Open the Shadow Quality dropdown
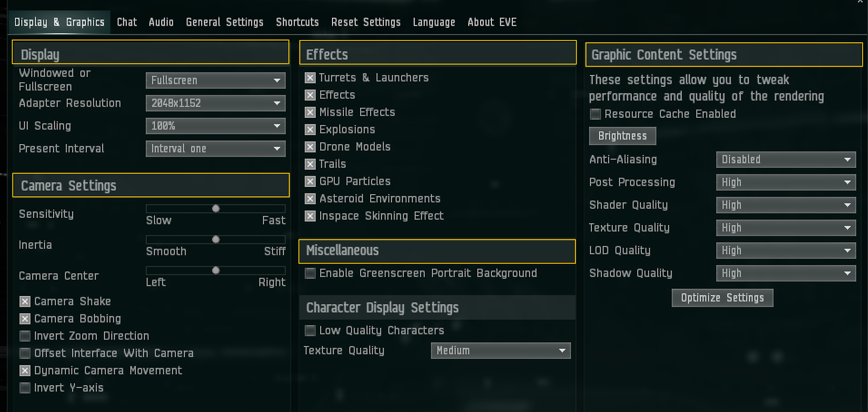This screenshot has height=412, width=868. point(786,273)
